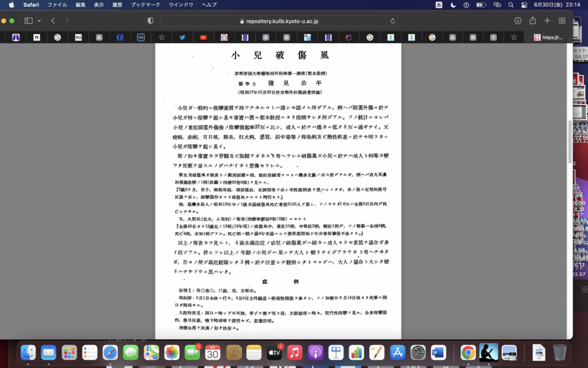588x368 pixels.
Task: Open the 履歴 menu in menu bar
Action: [x=118, y=5]
